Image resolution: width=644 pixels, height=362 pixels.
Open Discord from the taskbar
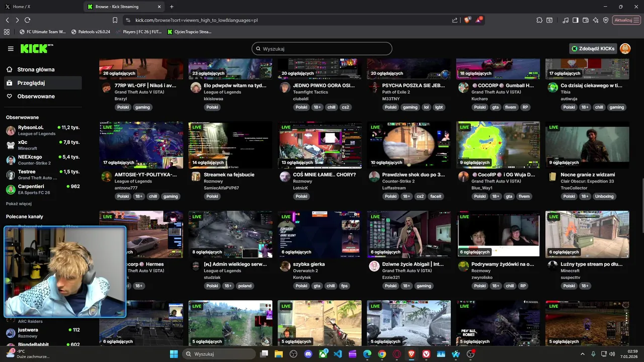pos(308,354)
